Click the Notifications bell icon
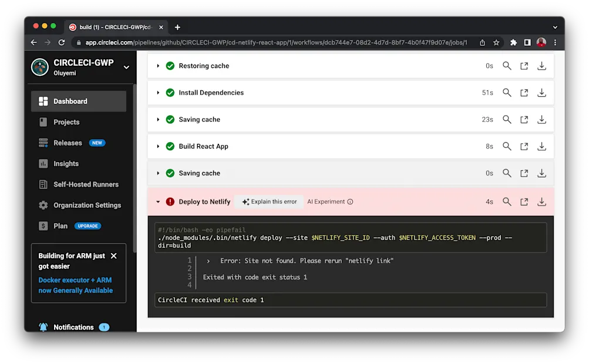 (x=43, y=327)
